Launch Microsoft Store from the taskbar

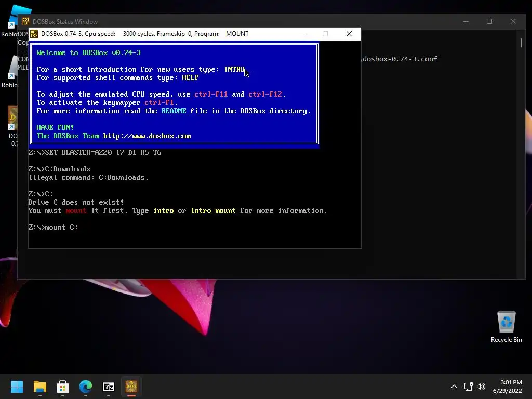tap(63, 387)
